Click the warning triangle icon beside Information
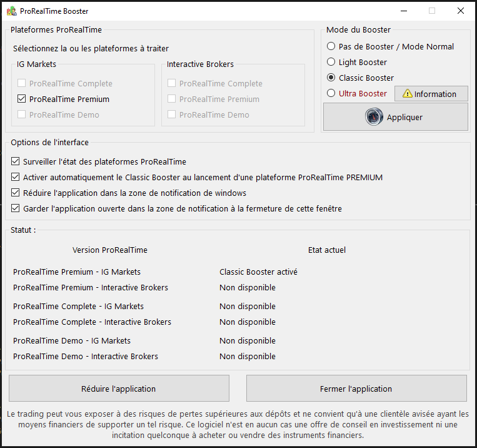The width and height of the screenshot is (477, 448). 408,93
